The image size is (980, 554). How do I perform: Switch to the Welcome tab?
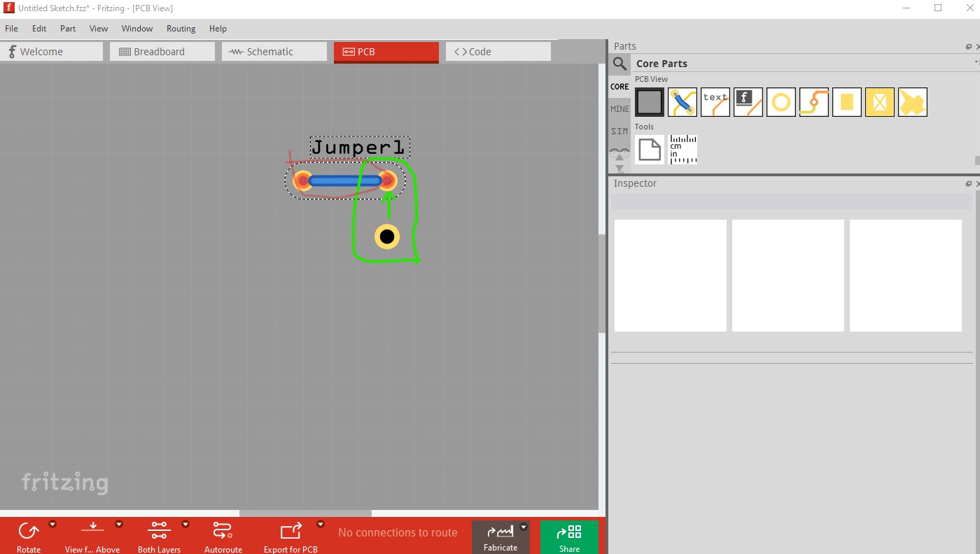coord(52,52)
